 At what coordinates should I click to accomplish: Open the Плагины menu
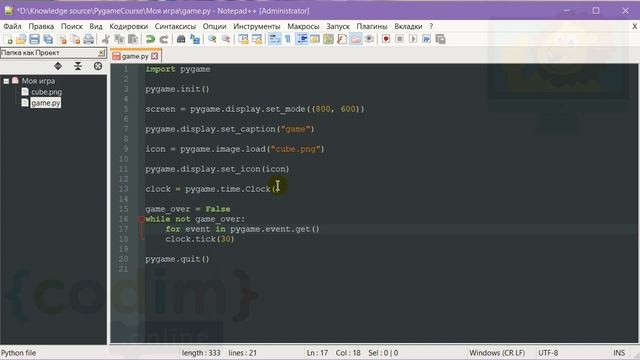372,26
